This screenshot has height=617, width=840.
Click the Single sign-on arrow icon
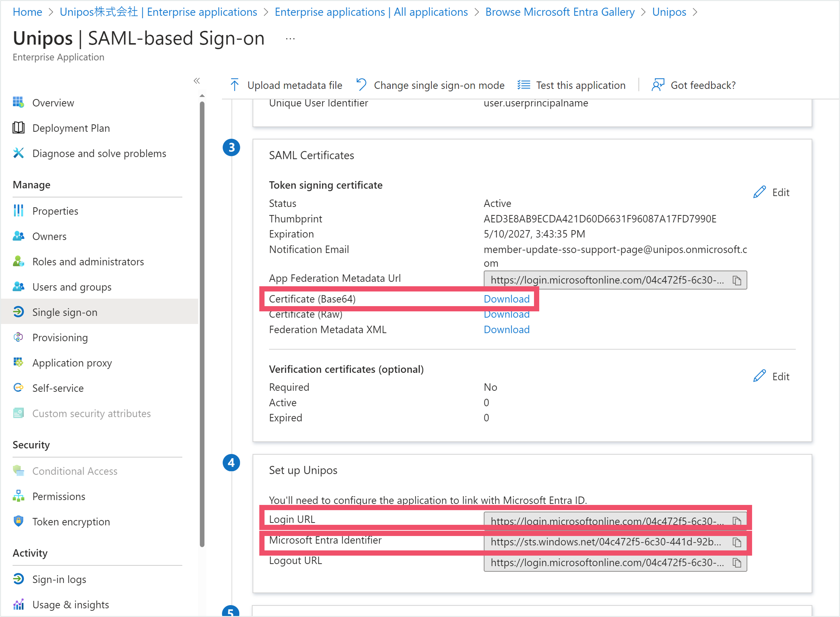tap(18, 312)
